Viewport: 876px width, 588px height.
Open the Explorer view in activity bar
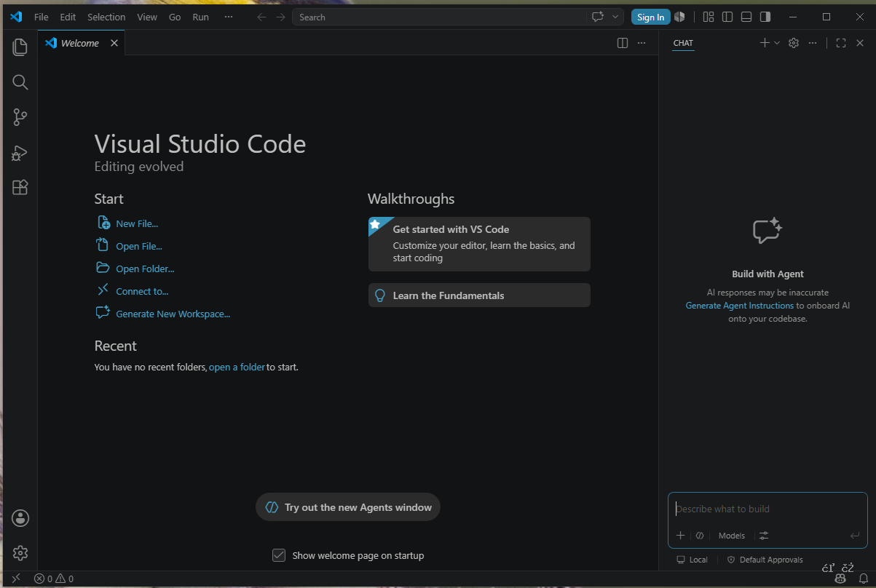[20, 47]
